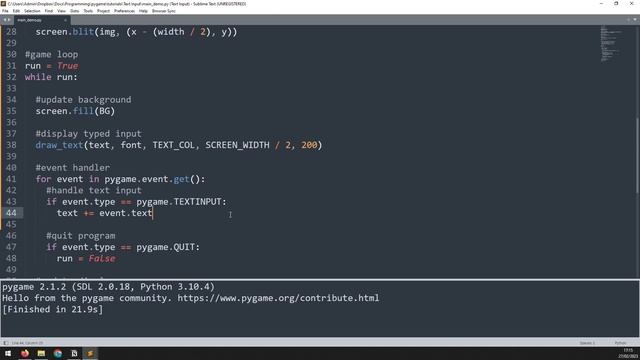Click the '#quit program' comment

click(x=81, y=236)
